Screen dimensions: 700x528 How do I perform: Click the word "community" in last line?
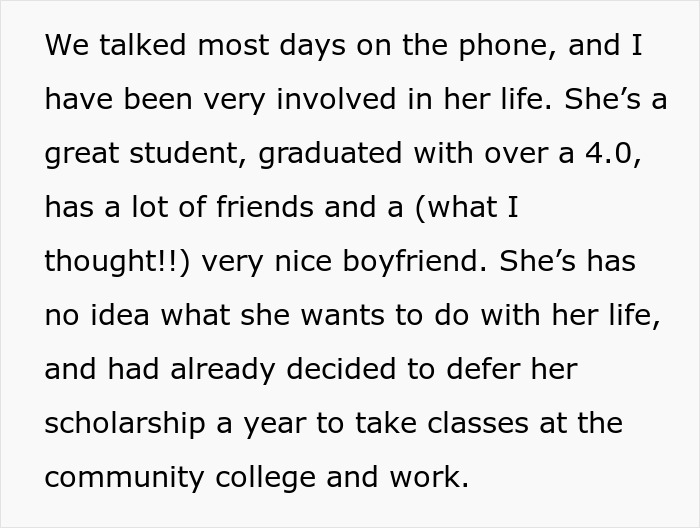125,479
